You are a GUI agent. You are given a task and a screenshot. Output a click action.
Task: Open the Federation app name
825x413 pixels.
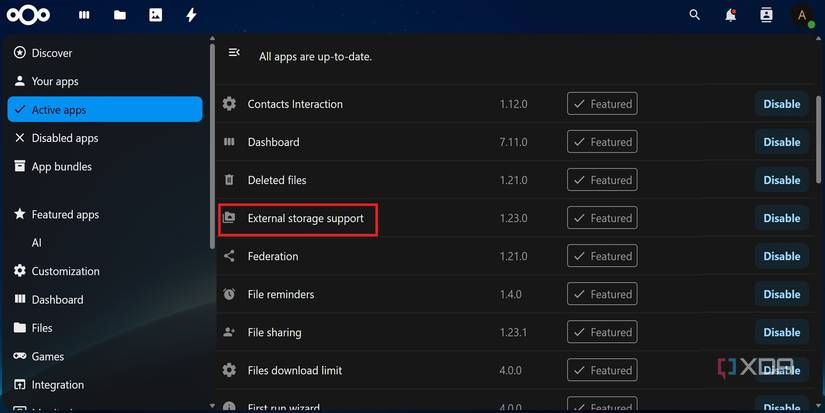coord(273,256)
